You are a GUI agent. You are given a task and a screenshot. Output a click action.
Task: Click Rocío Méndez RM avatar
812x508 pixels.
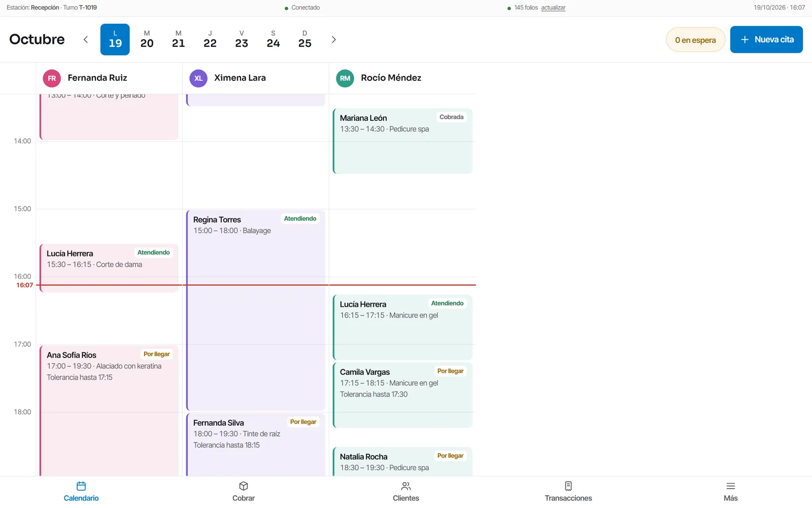(345, 78)
